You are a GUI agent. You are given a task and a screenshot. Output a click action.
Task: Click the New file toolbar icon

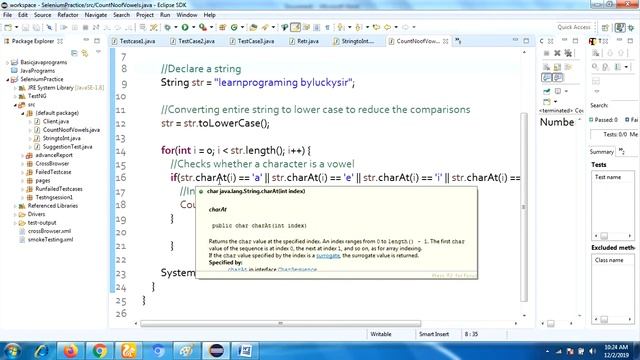pos(8,27)
